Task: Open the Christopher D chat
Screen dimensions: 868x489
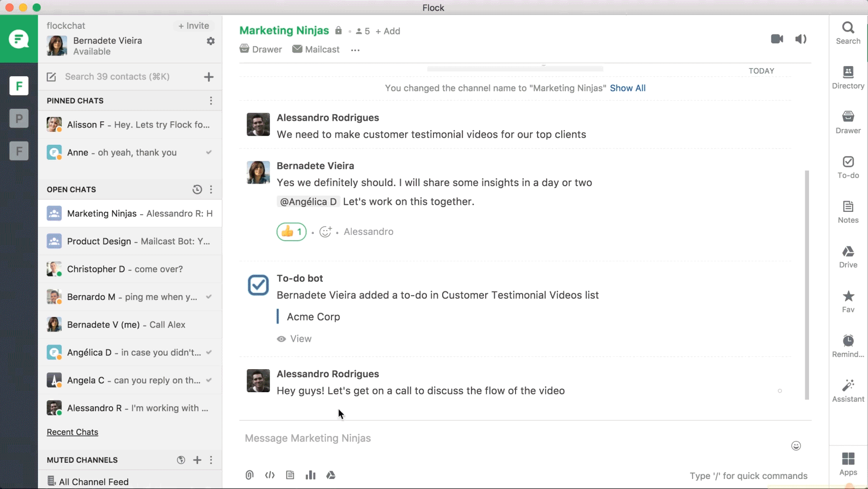Action: click(x=130, y=269)
